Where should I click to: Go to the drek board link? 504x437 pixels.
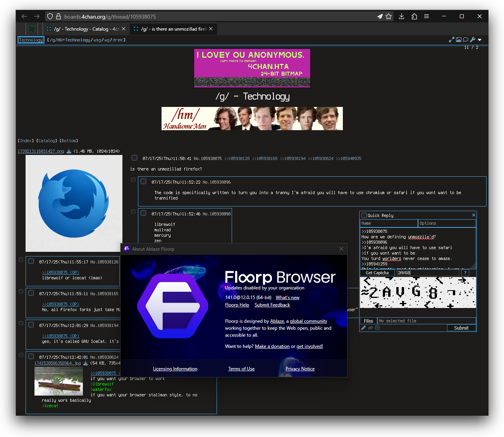click(x=118, y=40)
